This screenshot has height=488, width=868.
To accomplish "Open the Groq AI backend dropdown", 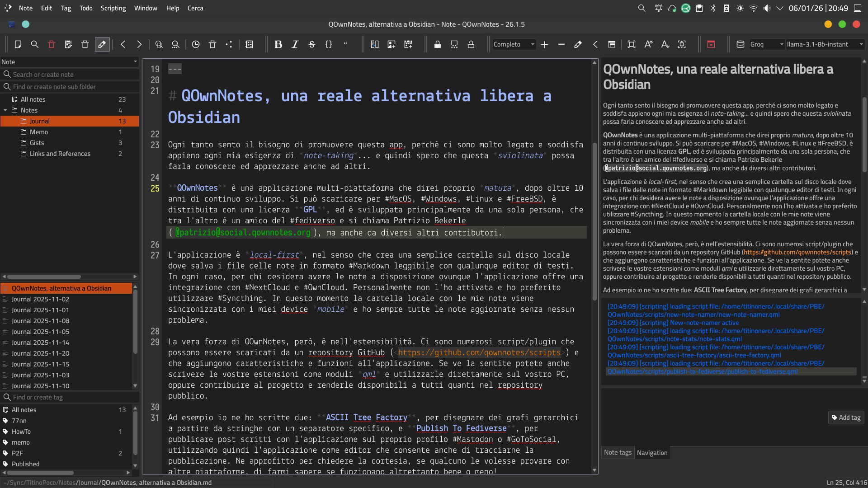I will [766, 44].
